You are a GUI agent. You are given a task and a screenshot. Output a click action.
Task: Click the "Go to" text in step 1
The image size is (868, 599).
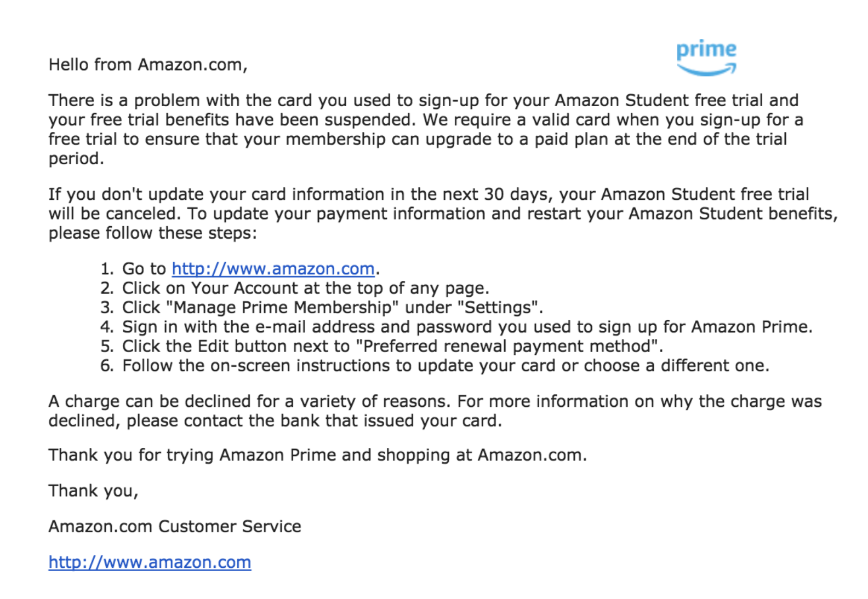[x=144, y=269]
